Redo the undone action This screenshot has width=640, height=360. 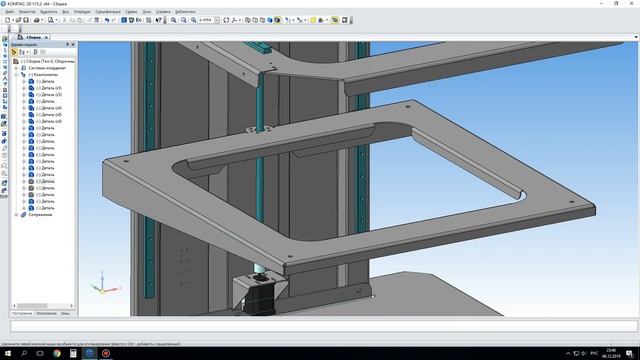[x=114, y=20]
